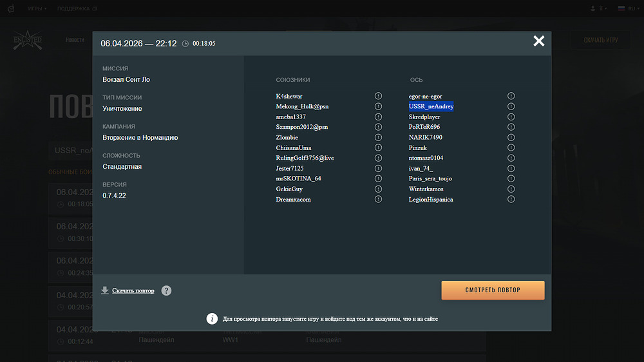Click the help question mark icon
This screenshot has height=362, width=644.
click(x=166, y=291)
